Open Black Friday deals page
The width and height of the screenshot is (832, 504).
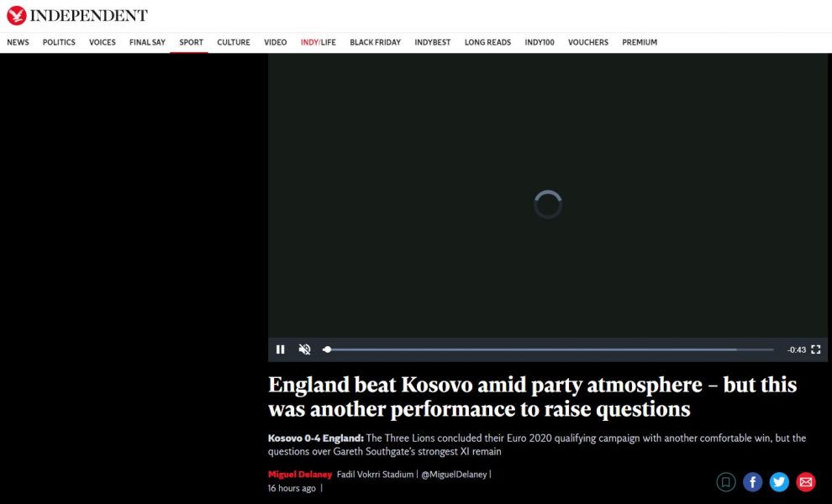(375, 43)
